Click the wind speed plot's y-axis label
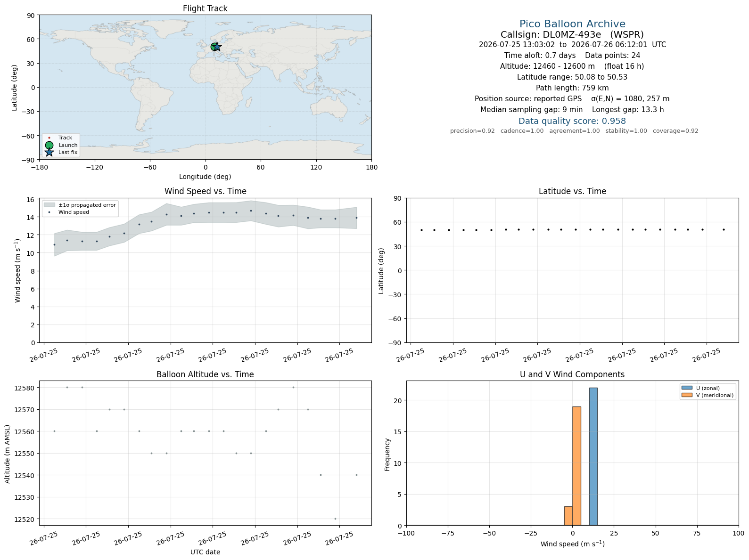 coord(18,271)
